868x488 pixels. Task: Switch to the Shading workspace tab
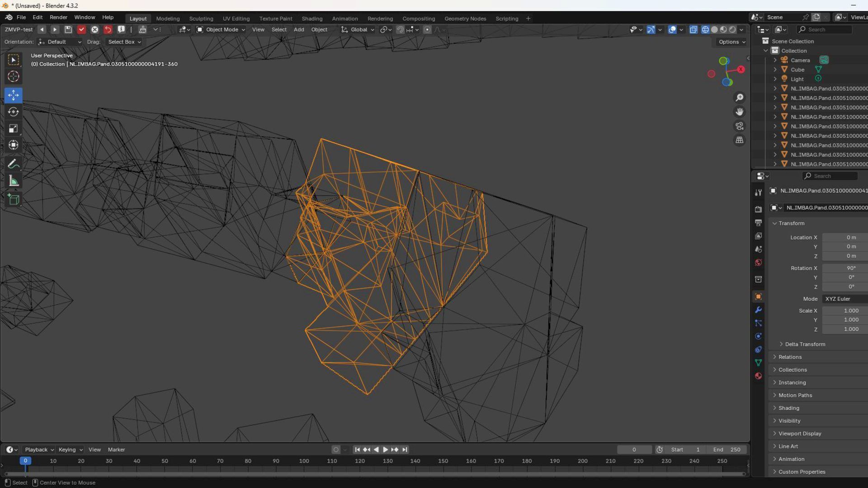pos(312,19)
